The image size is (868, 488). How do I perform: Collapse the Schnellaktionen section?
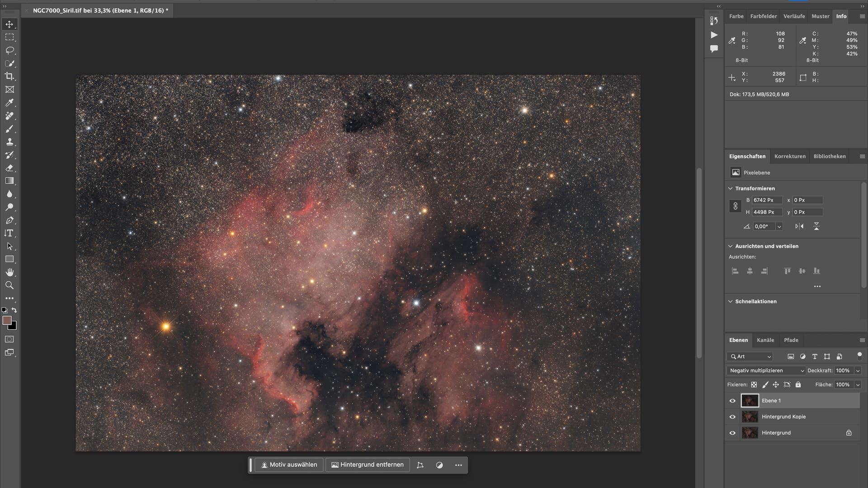click(730, 301)
